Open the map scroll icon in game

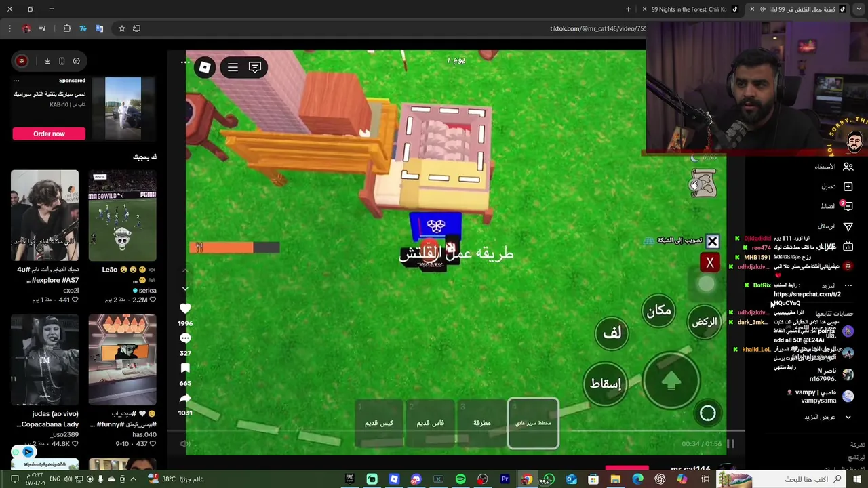tap(703, 184)
